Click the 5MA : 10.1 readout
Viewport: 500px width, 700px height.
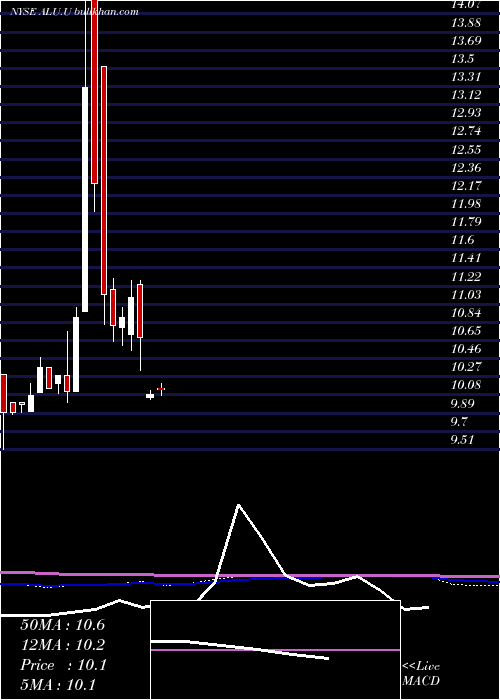[58, 685]
